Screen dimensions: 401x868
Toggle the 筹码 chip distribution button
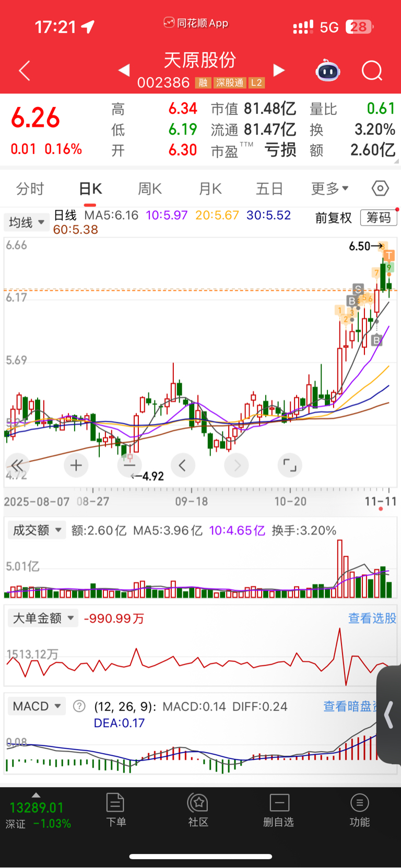(x=379, y=218)
